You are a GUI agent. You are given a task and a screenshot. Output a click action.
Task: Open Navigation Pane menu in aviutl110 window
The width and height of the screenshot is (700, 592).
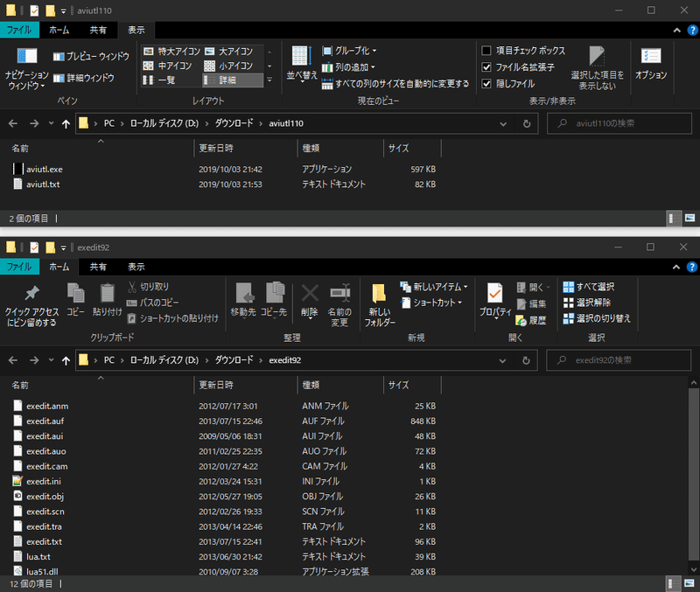tap(27, 69)
